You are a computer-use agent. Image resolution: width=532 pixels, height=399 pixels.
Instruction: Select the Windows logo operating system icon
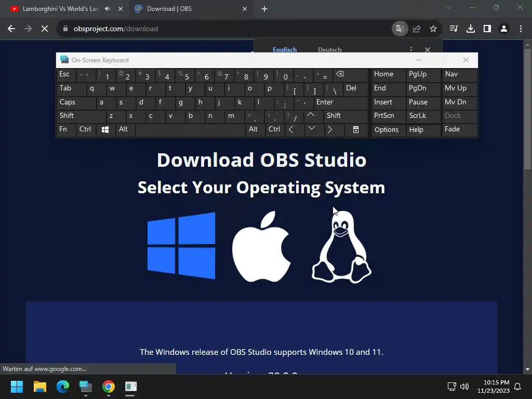point(181,246)
